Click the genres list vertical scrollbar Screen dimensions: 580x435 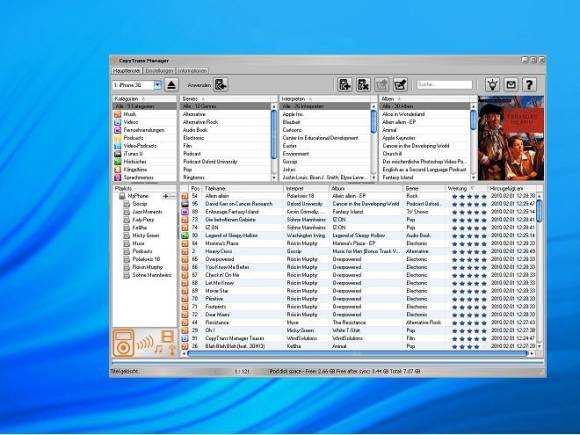pyautogui.click(x=274, y=134)
